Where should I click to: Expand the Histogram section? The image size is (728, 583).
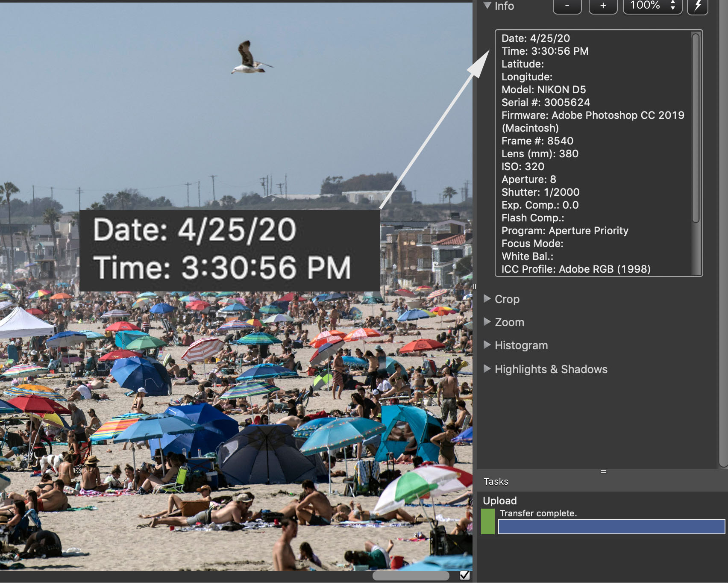point(487,345)
